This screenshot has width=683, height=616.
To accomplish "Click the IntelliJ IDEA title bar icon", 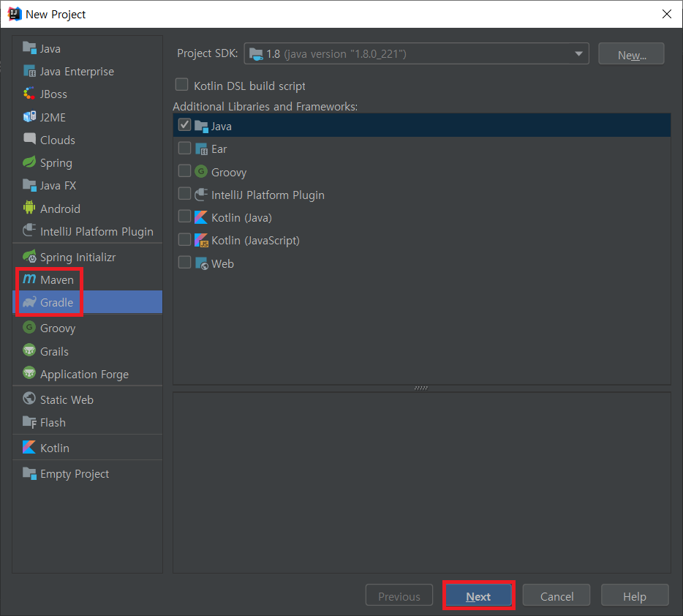I will 15,14.
